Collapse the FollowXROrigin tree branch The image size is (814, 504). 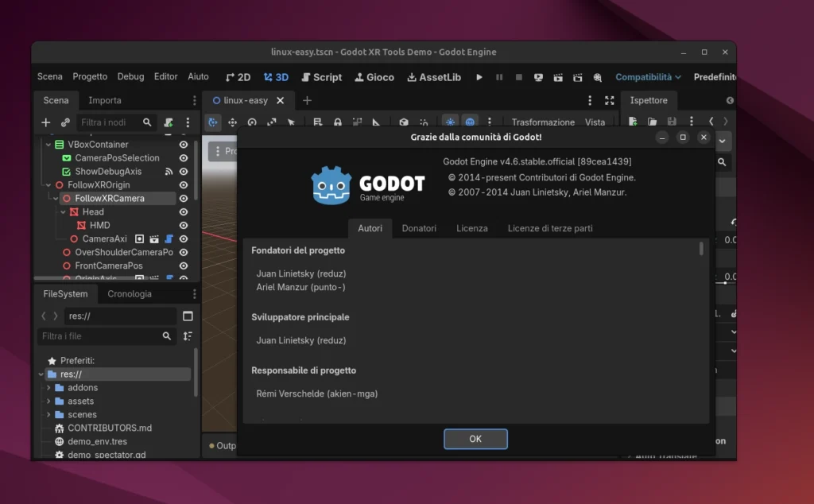point(48,185)
